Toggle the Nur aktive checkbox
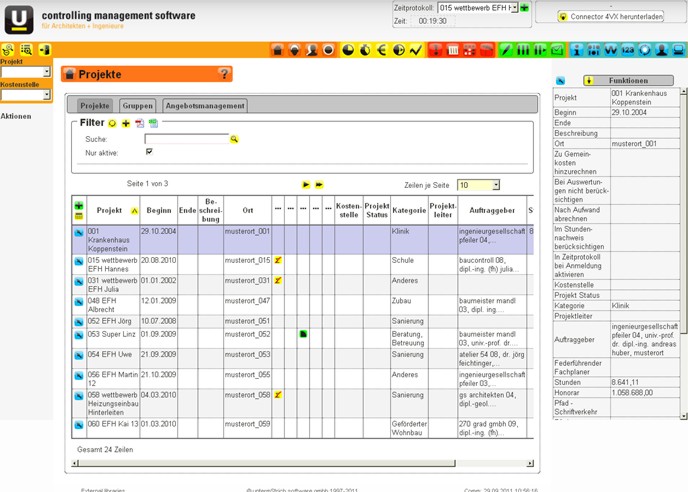This screenshot has height=492, width=688. point(149,151)
